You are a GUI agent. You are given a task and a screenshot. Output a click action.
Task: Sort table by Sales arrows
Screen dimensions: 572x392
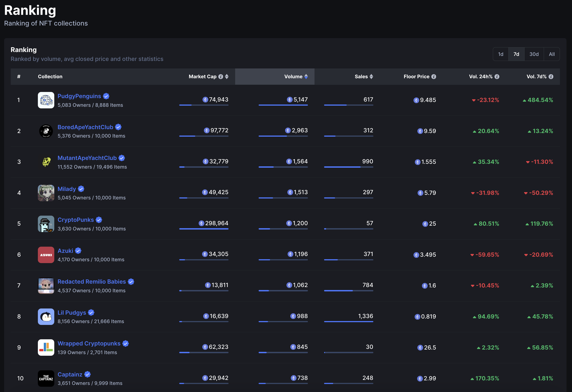[x=371, y=77]
